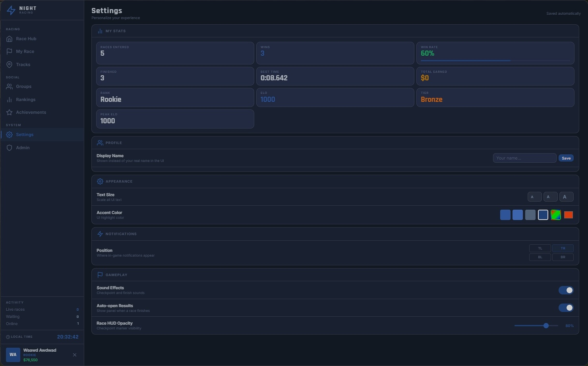588x366 pixels.
Task: Go to Rankings page label
Action: tap(26, 99)
